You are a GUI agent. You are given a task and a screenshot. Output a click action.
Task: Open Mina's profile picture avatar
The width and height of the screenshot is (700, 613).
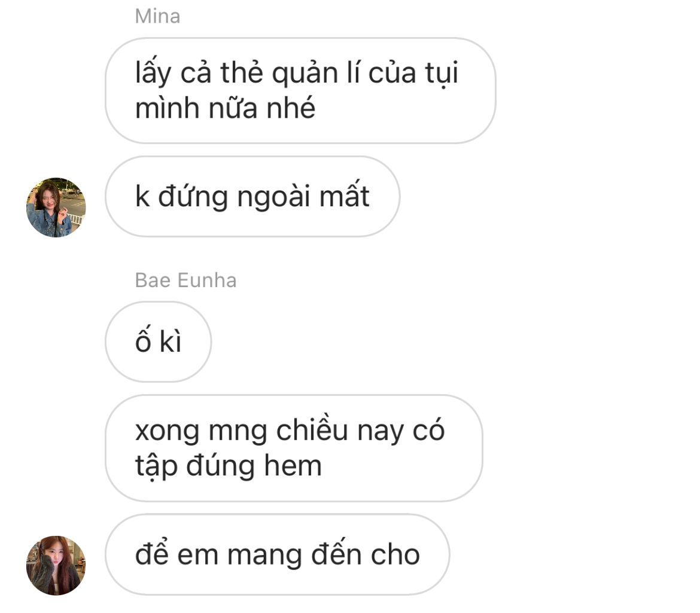[56, 208]
